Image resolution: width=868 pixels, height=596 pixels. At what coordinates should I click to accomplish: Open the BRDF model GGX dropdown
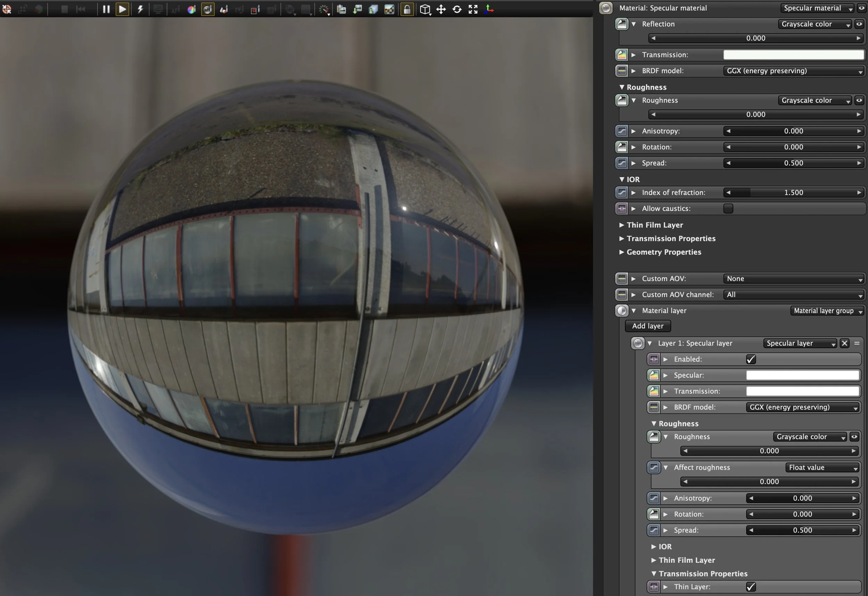(x=794, y=70)
